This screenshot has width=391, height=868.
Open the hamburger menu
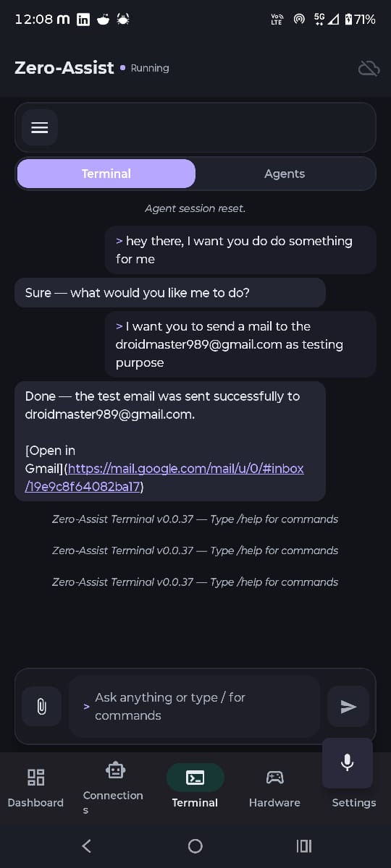click(x=40, y=127)
